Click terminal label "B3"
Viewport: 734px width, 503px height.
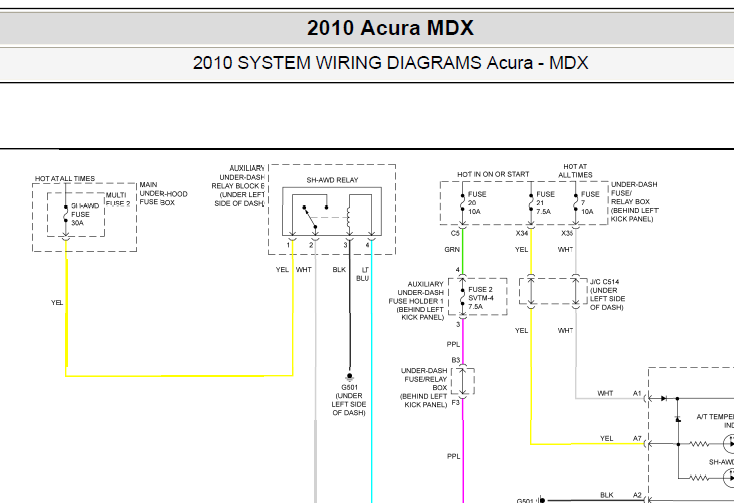point(456,360)
